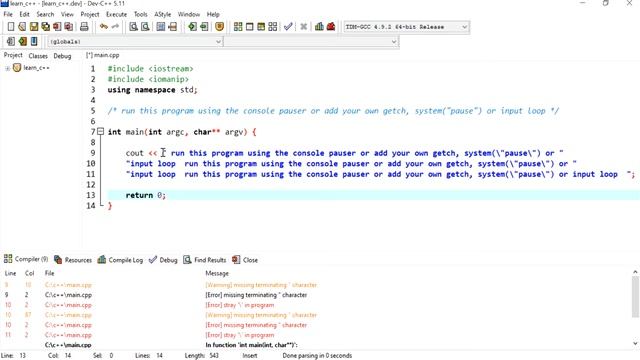Click the green arrow icon on second toolbar row
The width and height of the screenshot is (640, 360).
point(22,41)
